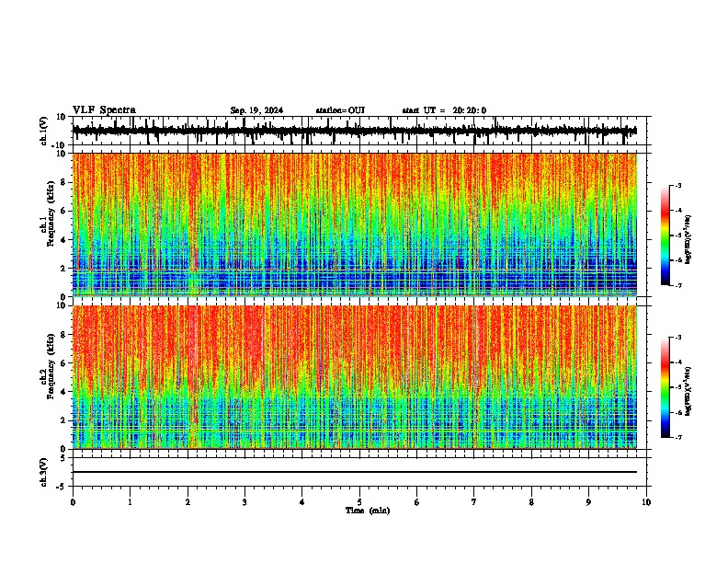Image resolution: width=728 pixels, height=563 pixels.
Task: Click the "station=OUJ" label
Action: pos(340,110)
